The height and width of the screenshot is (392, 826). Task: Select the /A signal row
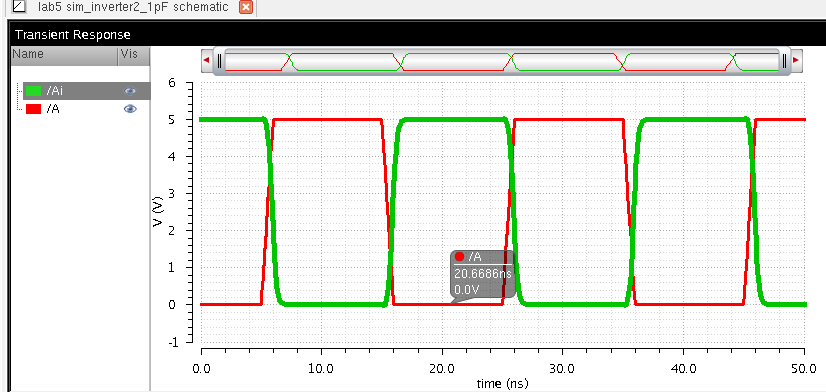pyautogui.click(x=87, y=109)
